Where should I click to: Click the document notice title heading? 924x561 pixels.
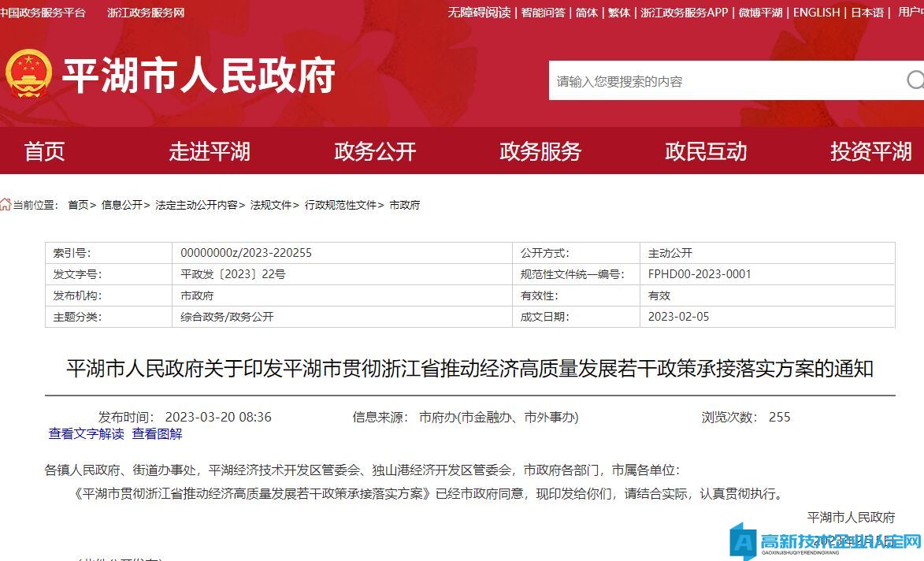click(469, 369)
